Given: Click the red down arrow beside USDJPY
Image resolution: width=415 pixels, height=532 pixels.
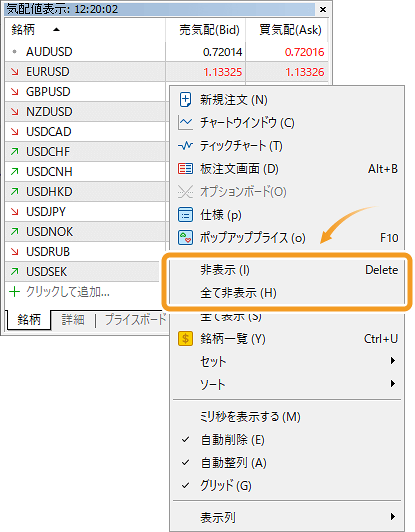Looking at the screenshot, I should coord(14,211).
